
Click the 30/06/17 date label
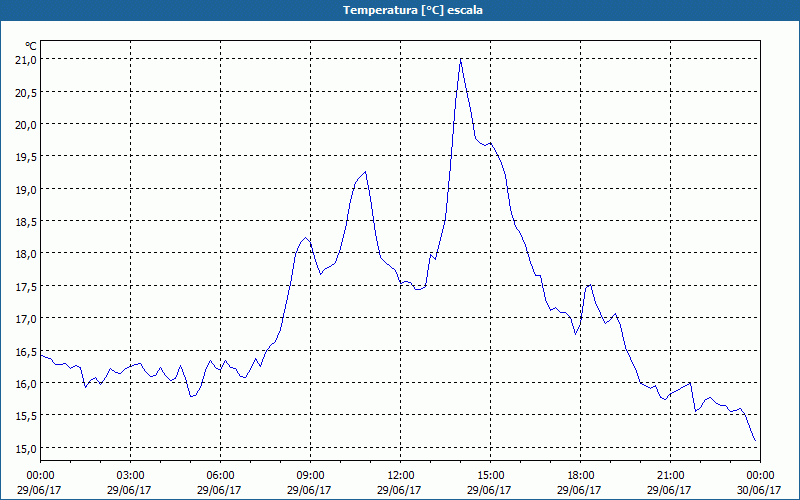pyautogui.click(x=759, y=490)
